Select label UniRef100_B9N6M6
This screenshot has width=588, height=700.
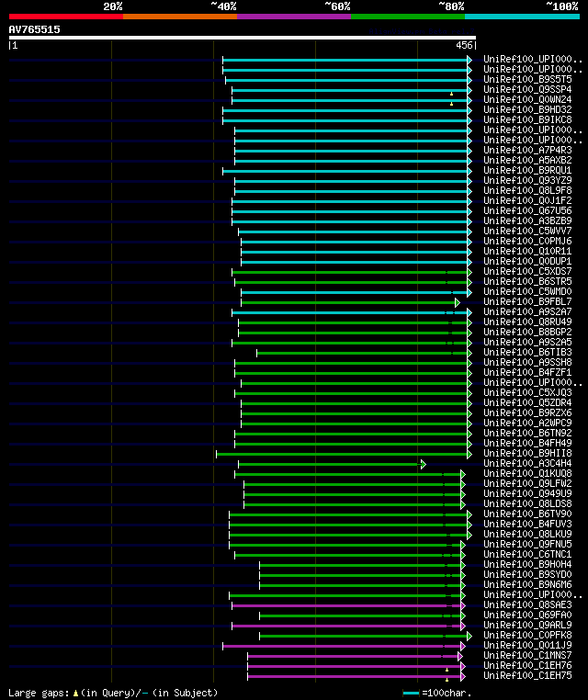(527, 585)
